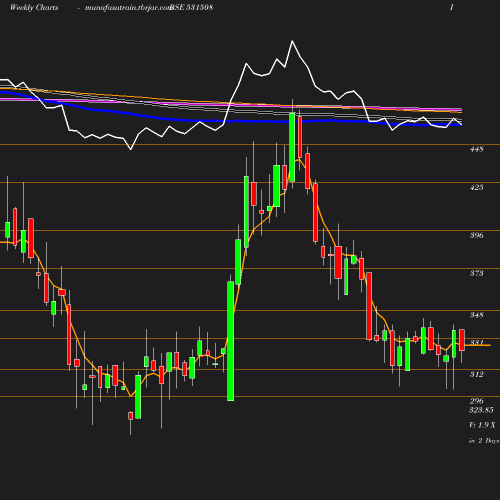The width and height of the screenshot is (500, 500).
Task: Click the 'V: 1.9 X' volume text
Action: click(x=482, y=425)
